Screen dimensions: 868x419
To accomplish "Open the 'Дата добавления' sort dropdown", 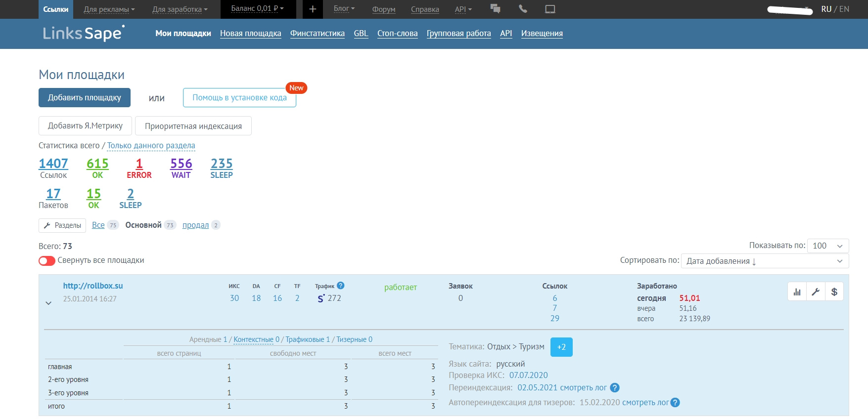I will pos(765,261).
